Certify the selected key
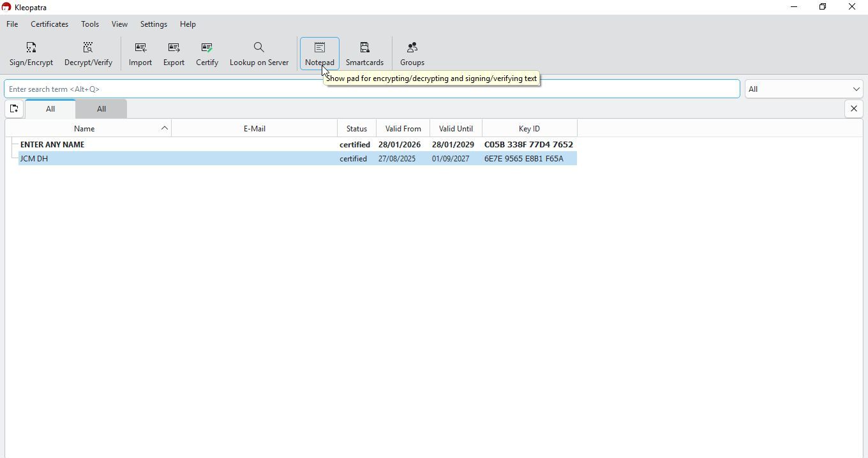868x458 pixels. (x=207, y=54)
